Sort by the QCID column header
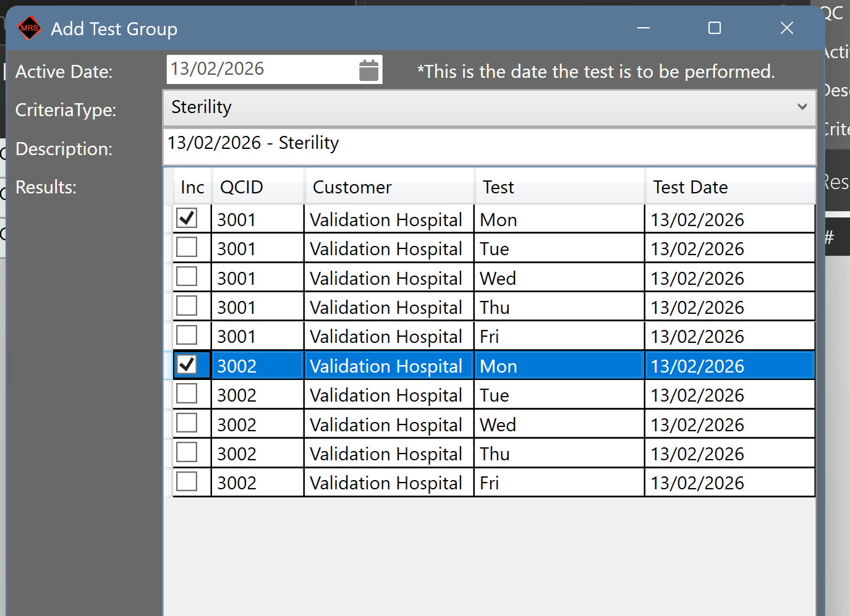Screen dimensions: 850x616 [258, 187]
